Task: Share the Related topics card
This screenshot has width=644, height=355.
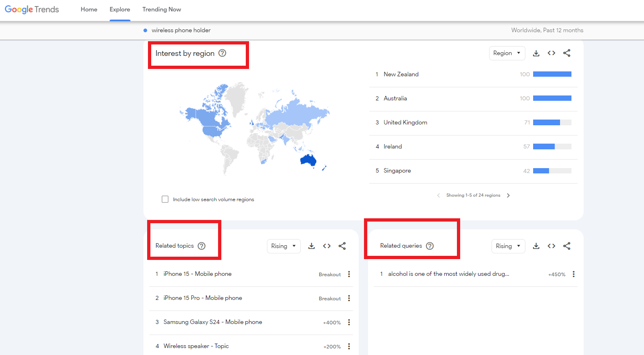Action: point(342,246)
